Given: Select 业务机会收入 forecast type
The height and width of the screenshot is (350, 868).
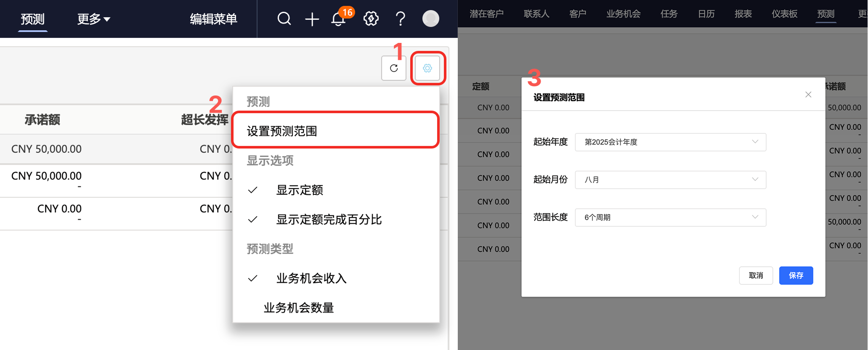Looking at the screenshot, I should coord(311,278).
